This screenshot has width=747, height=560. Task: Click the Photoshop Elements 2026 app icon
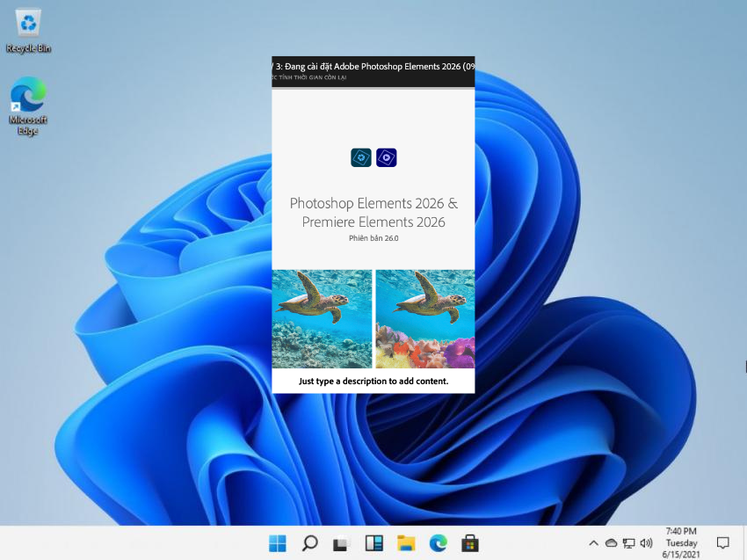360,157
